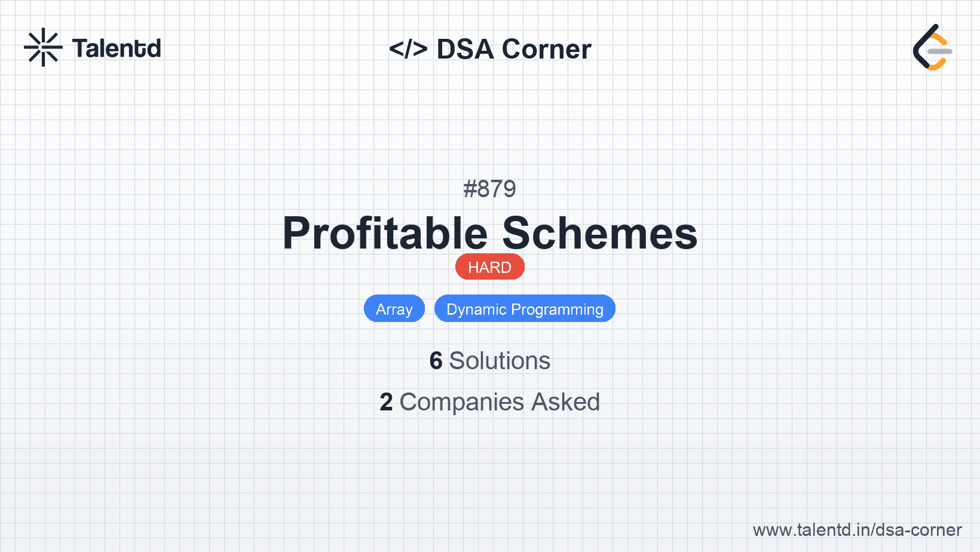980x552 pixels.
Task: Click the red HARD difficulty badge
Action: tap(489, 267)
